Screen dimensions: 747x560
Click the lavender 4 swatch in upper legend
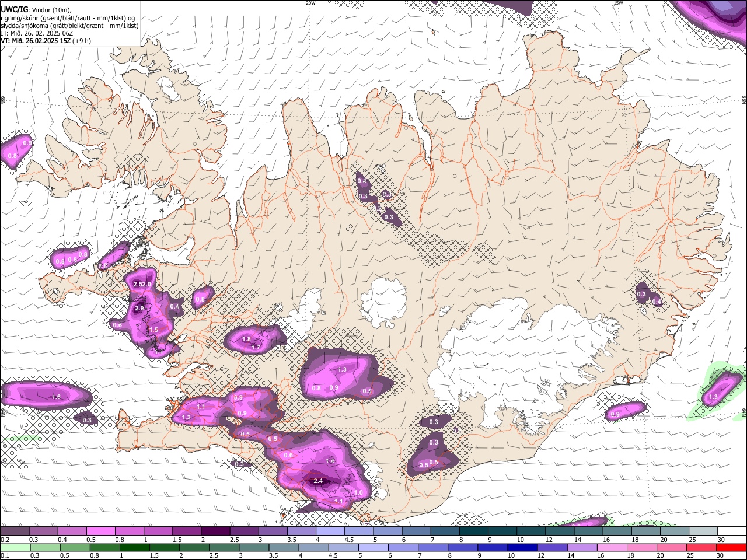tap(330, 531)
